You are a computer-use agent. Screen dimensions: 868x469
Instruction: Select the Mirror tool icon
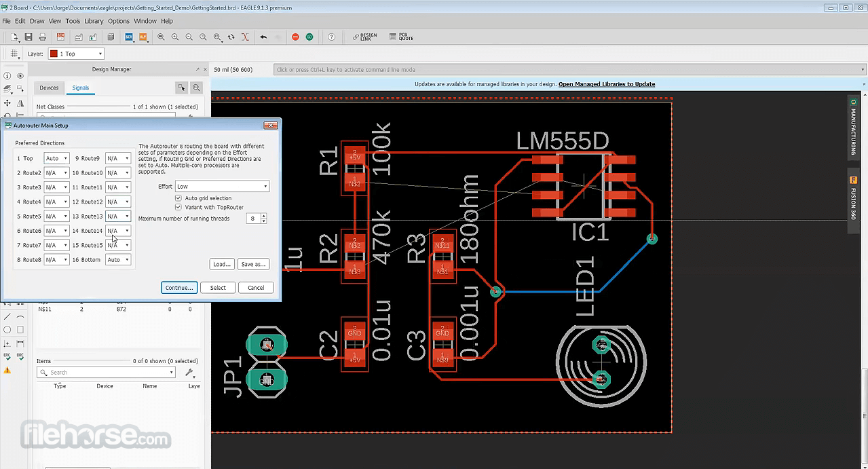pos(20,103)
